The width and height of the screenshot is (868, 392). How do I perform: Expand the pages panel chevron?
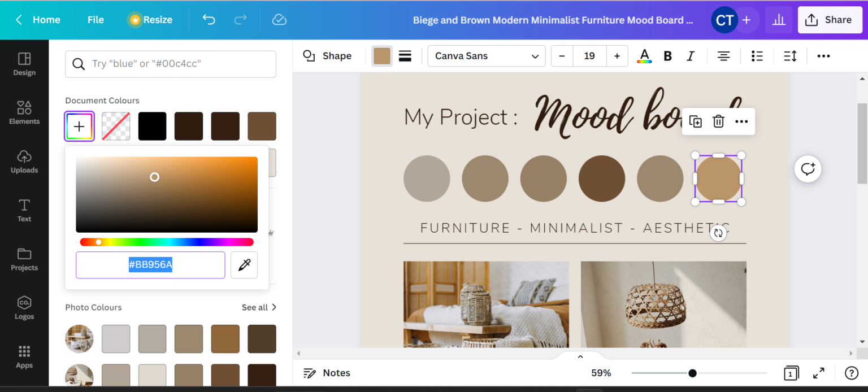580,356
